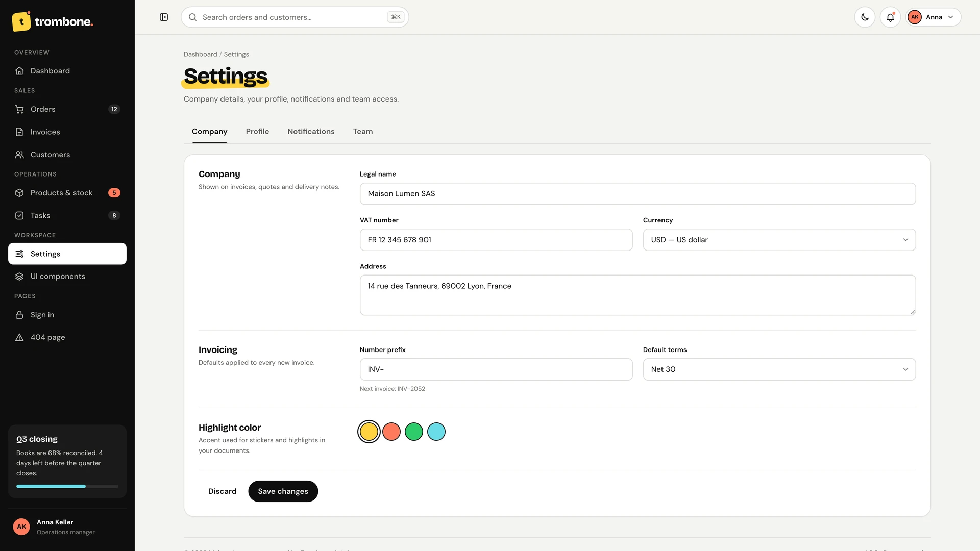Click the Dashboard home icon in sidebar

(19, 71)
